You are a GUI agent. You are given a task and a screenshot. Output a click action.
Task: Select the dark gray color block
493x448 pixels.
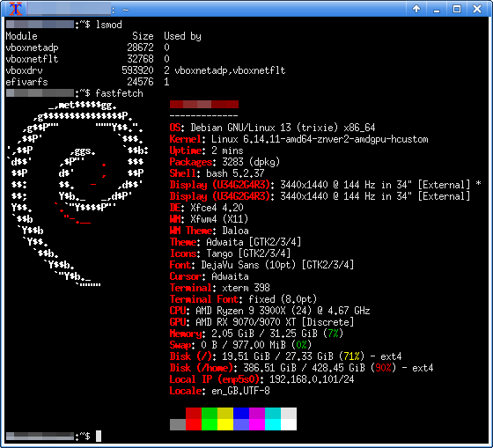(x=178, y=424)
